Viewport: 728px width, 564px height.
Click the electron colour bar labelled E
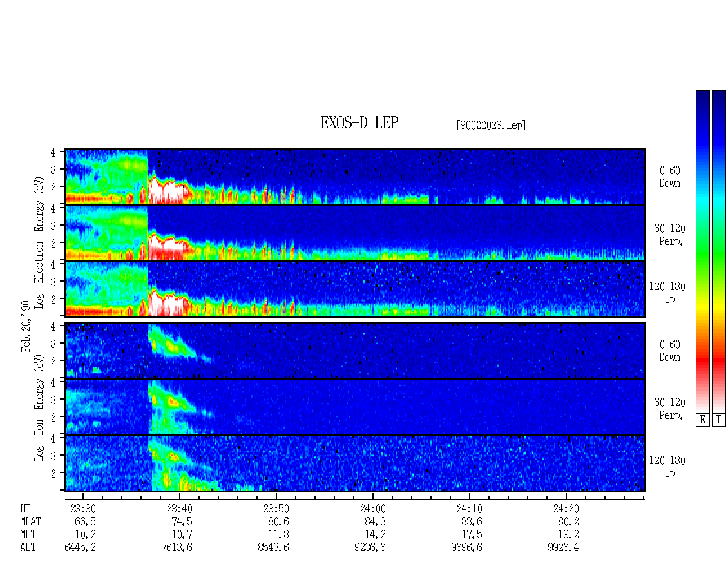(702, 251)
